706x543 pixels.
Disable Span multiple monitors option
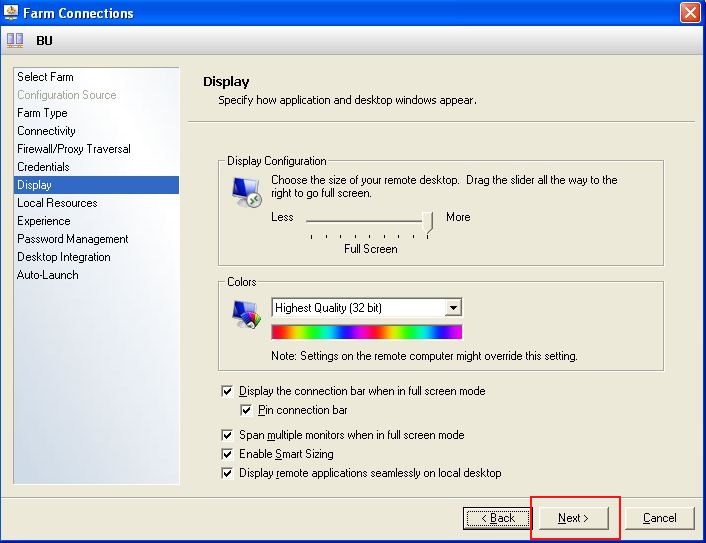coord(228,435)
